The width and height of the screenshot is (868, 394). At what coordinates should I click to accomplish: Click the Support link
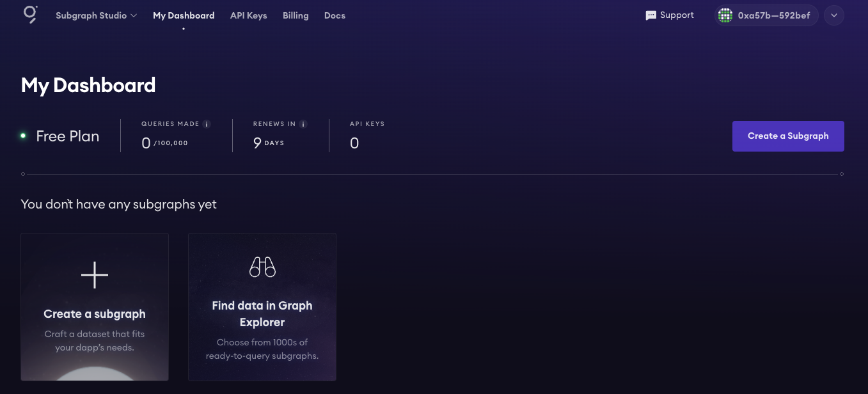677,15
